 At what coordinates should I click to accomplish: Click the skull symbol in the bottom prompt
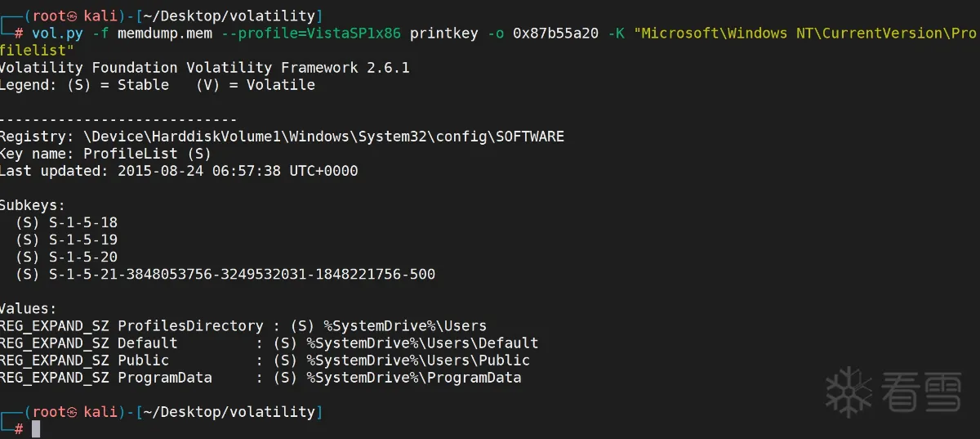click(72, 412)
